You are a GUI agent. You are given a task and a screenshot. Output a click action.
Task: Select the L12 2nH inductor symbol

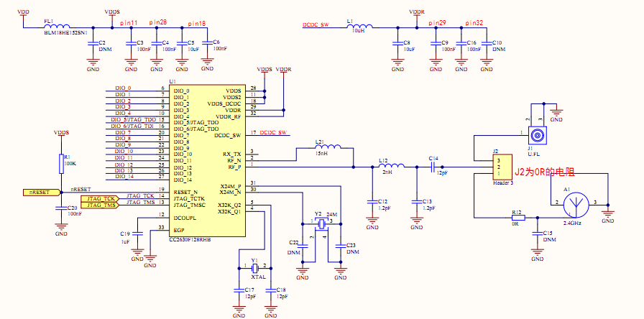pyautogui.click(x=392, y=165)
